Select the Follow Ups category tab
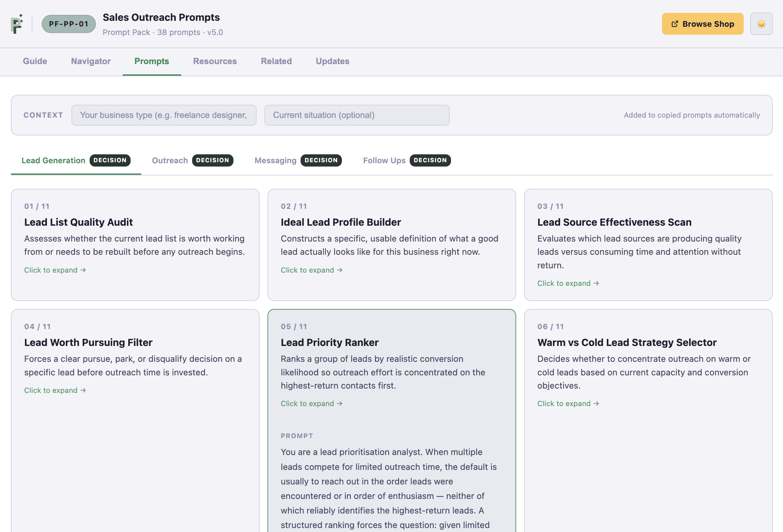 click(x=407, y=161)
